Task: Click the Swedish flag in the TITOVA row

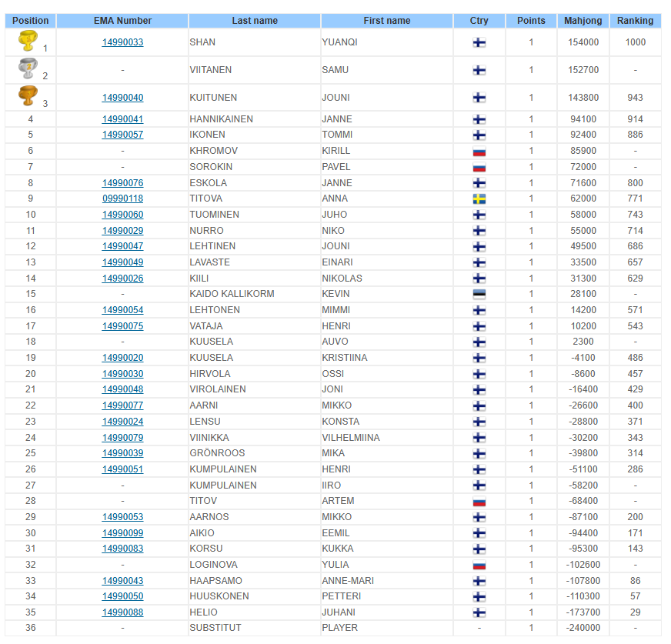Action: click(479, 199)
